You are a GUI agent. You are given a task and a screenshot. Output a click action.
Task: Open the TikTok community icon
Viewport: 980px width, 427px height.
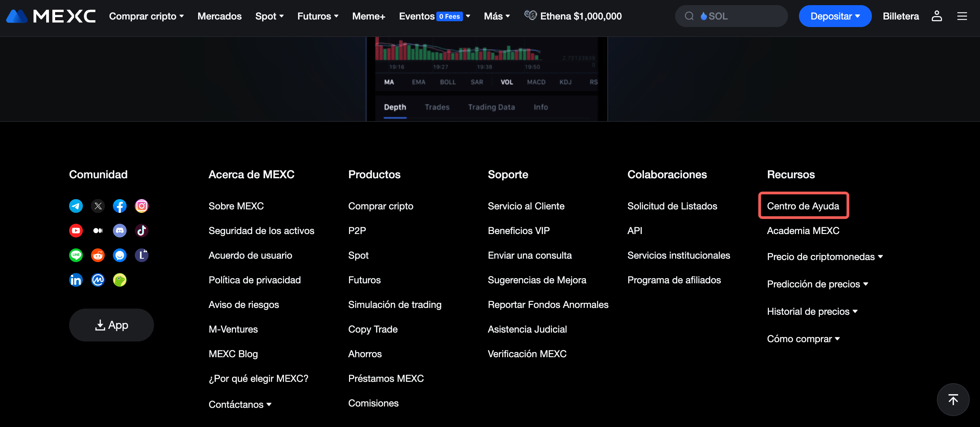[x=142, y=231]
